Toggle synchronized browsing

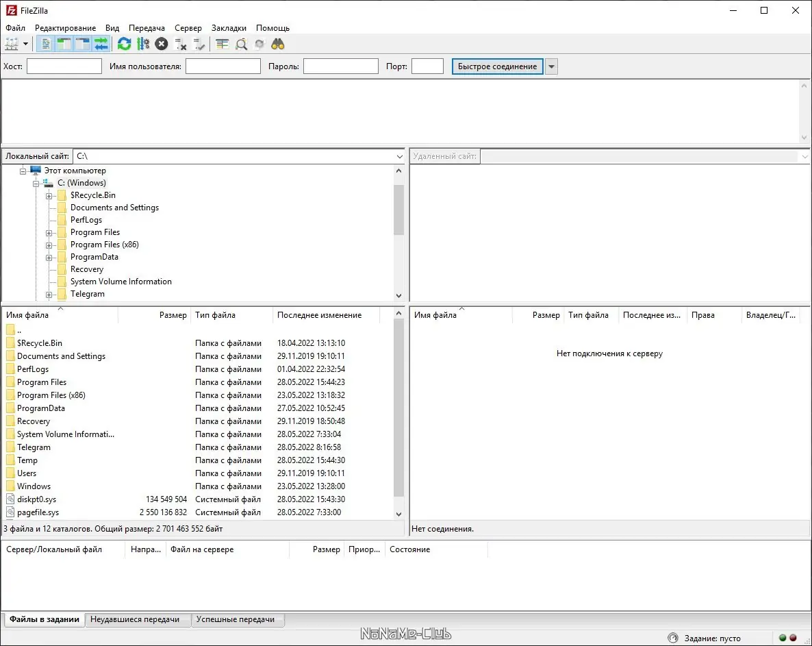[259, 44]
